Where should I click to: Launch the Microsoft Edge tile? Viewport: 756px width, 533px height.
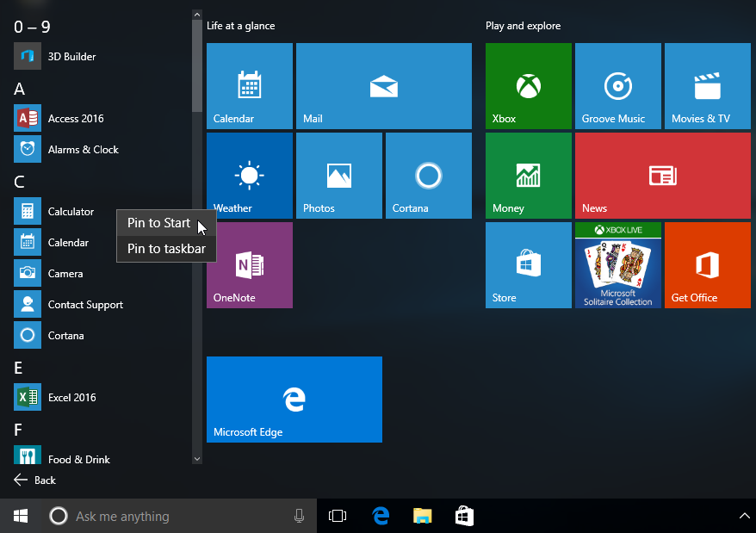[294, 400]
